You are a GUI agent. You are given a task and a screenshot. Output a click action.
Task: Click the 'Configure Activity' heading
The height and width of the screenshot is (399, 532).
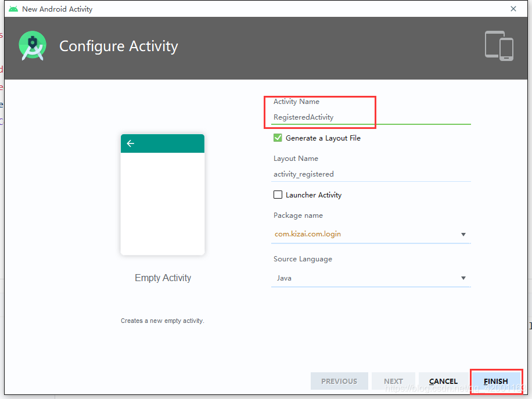coord(118,46)
